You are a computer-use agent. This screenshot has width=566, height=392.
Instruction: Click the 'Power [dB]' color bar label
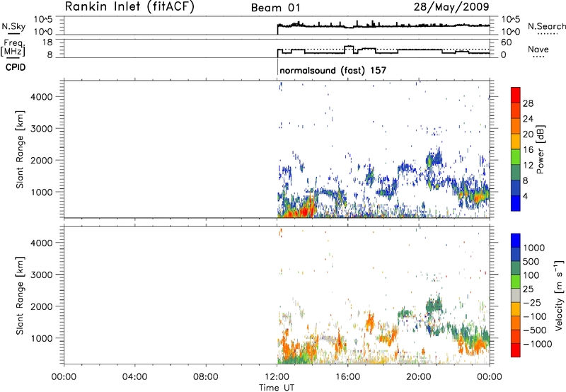tap(541, 149)
